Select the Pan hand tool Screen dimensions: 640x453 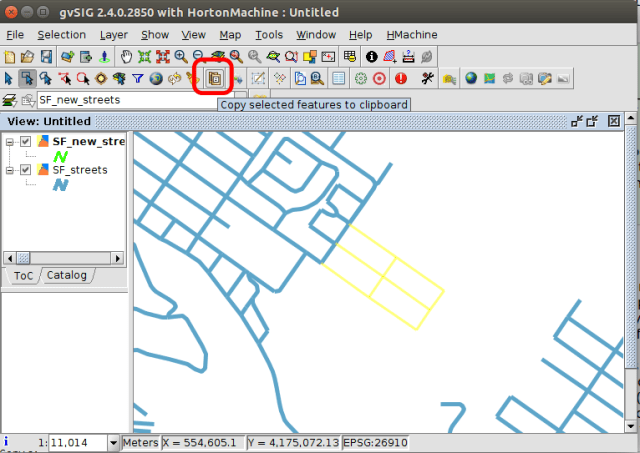click(x=127, y=56)
